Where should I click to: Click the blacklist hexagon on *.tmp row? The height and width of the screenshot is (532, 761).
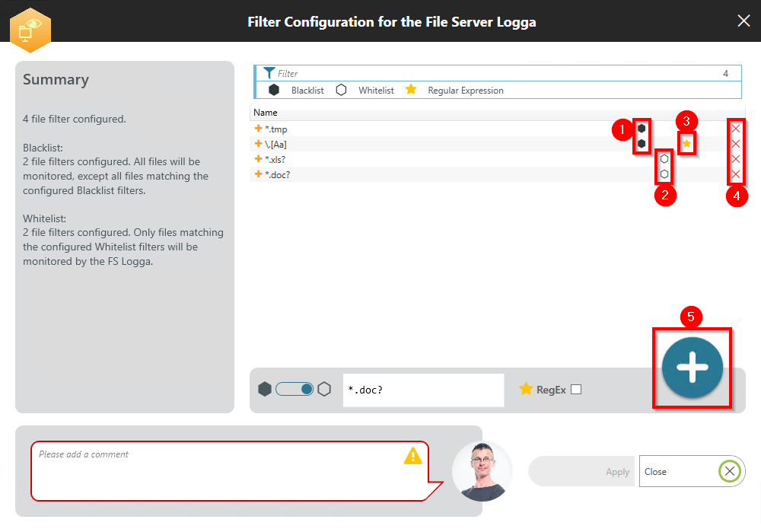[x=642, y=129]
